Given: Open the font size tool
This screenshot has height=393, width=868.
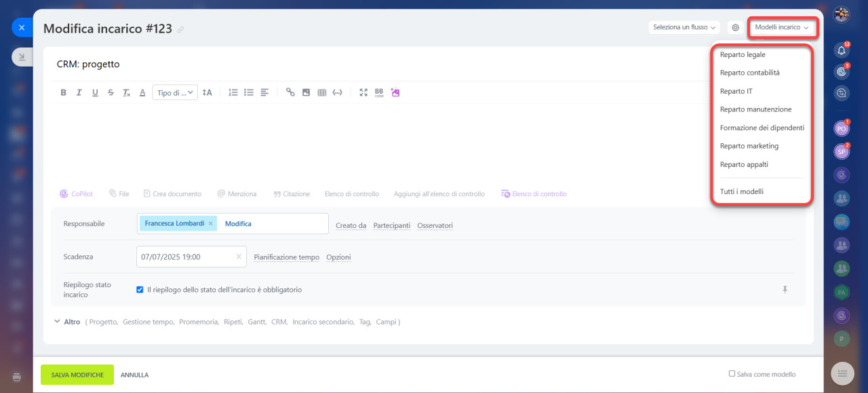Looking at the screenshot, I should tap(208, 92).
